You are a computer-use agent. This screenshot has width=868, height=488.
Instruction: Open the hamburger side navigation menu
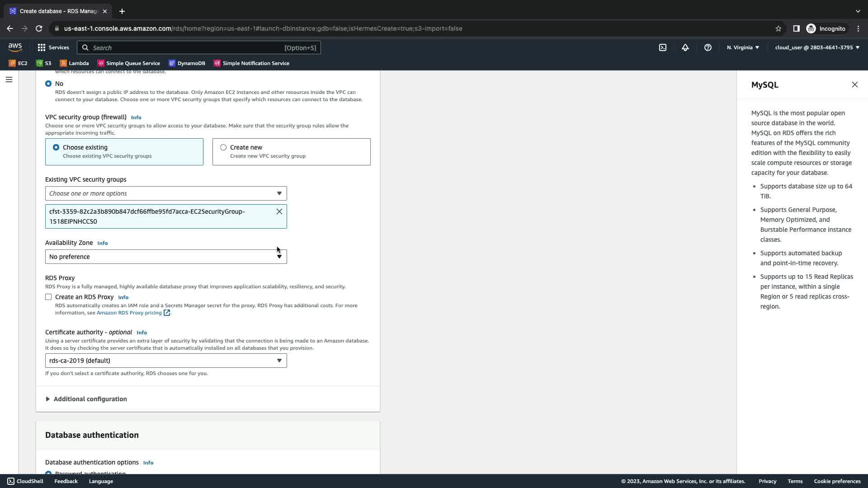point(9,80)
